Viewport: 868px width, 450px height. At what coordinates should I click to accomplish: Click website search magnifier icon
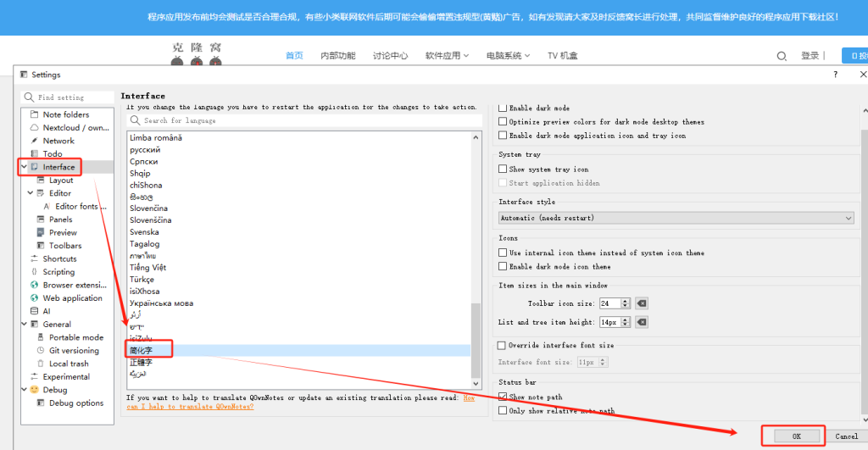point(782,56)
